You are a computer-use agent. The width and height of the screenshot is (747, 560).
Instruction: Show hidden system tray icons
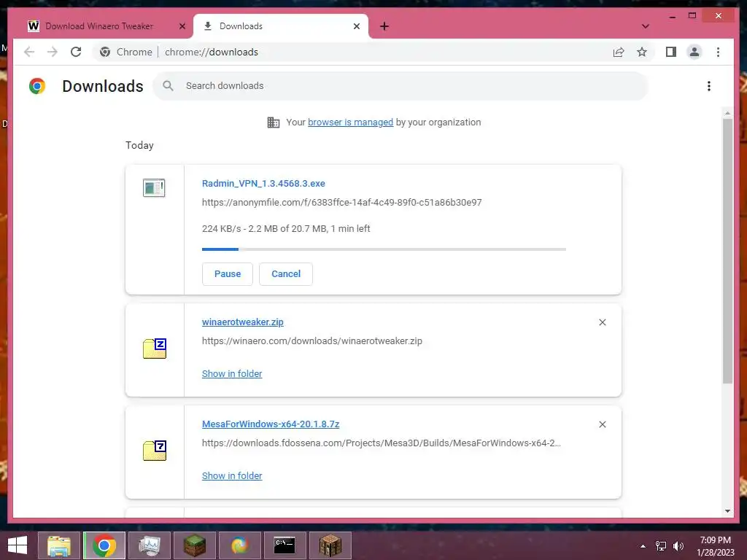click(643, 546)
